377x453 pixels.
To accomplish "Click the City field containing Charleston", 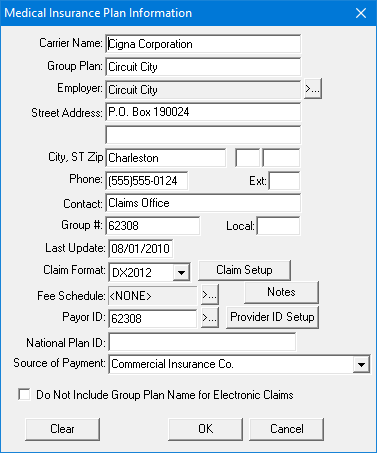I will pyautogui.click(x=166, y=158).
